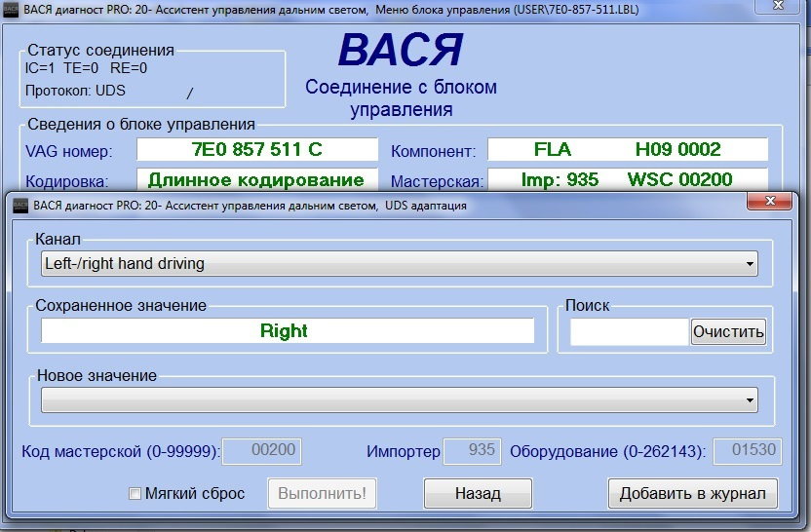Viewport: 811px width, 532px height.
Task: Close the main Меню блока управления window
Action: coord(778,6)
